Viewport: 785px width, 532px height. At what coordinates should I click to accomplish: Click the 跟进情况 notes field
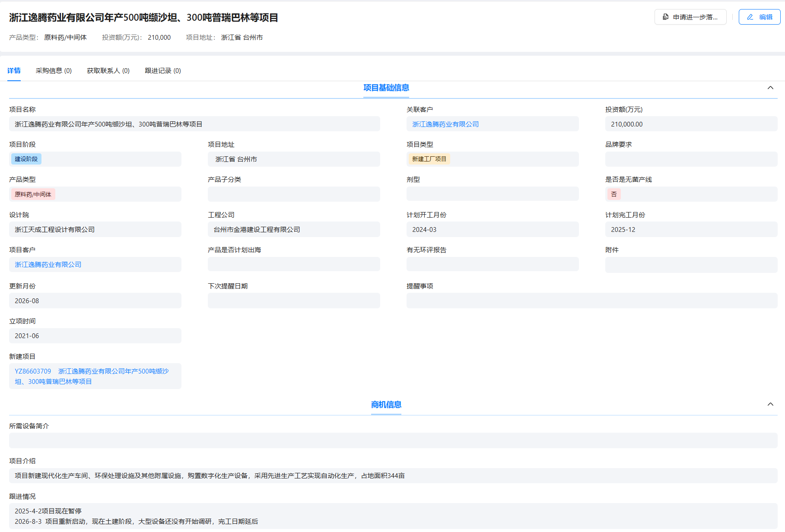(x=393, y=516)
